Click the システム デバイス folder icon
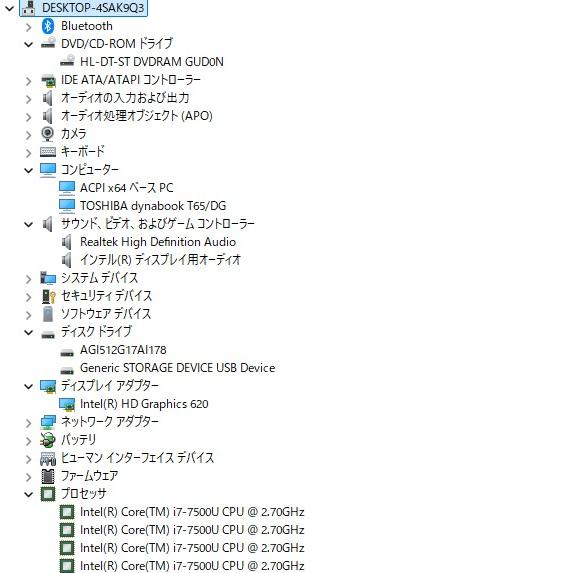 (x=48, y=278)
